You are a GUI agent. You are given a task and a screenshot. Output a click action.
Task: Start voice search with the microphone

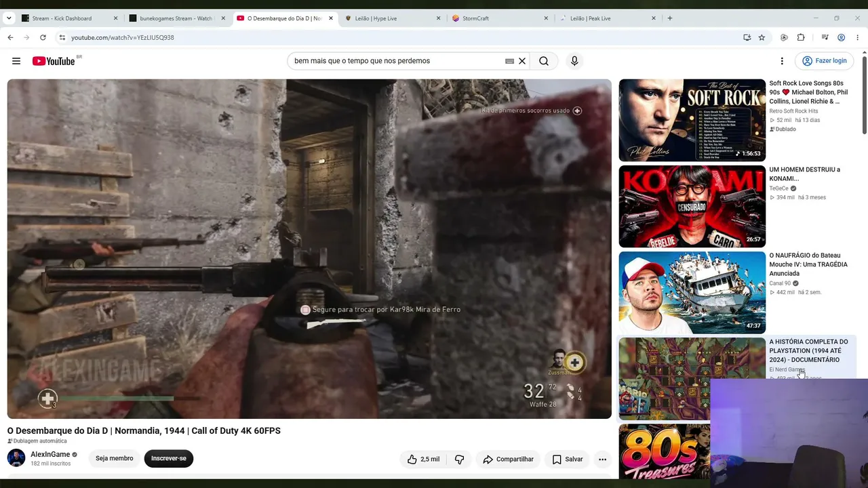point(574,61)
